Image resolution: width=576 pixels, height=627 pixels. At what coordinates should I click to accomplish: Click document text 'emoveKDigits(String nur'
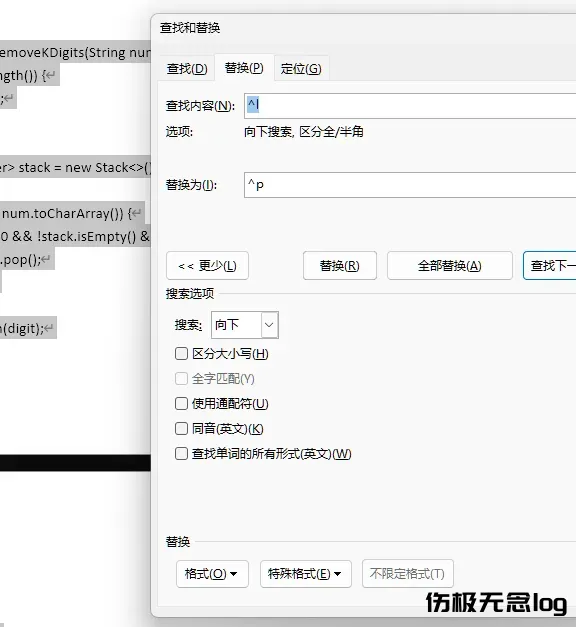tap(75, 53)
